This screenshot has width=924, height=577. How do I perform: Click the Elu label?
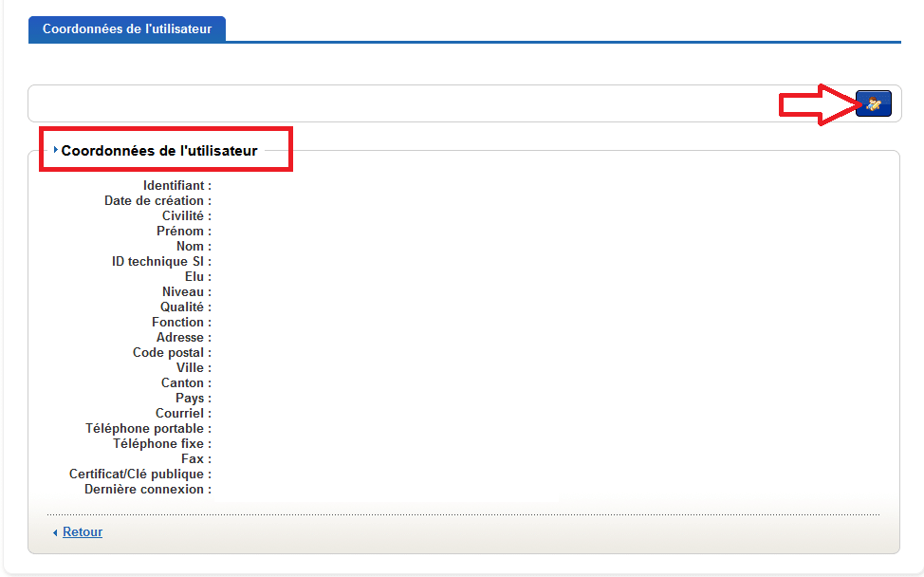click(198, 276)
